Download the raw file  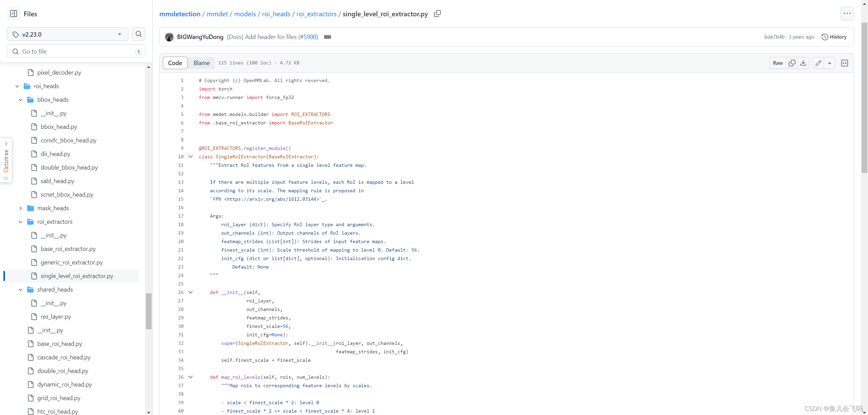point(804,63)
